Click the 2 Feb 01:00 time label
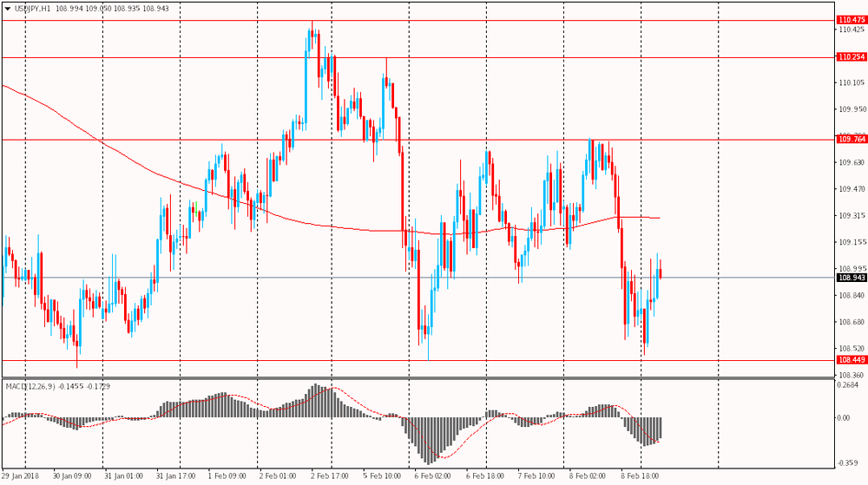 pos(279,476)
